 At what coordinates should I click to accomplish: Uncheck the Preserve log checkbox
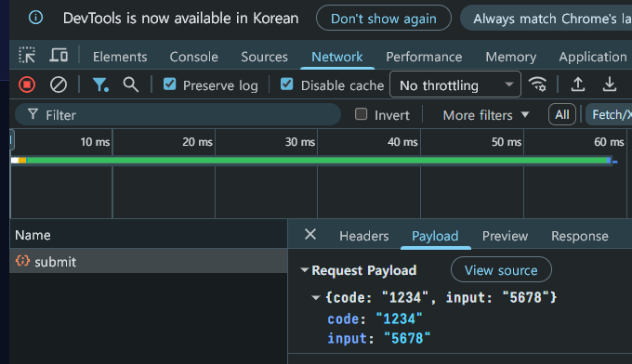coord(170,84)
